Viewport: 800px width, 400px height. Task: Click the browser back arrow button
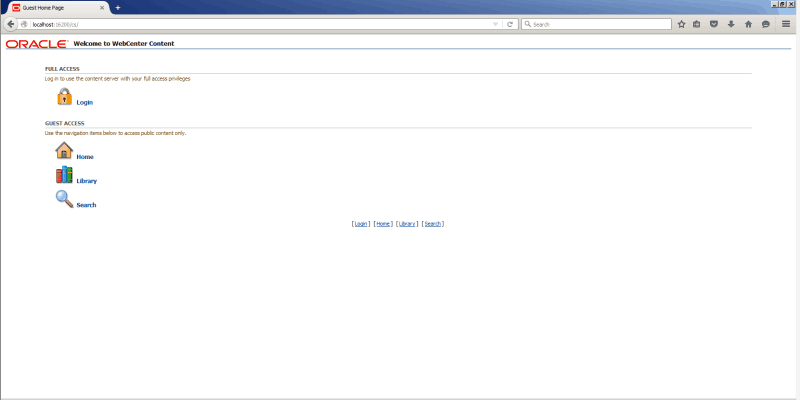[x=10, y=24]
